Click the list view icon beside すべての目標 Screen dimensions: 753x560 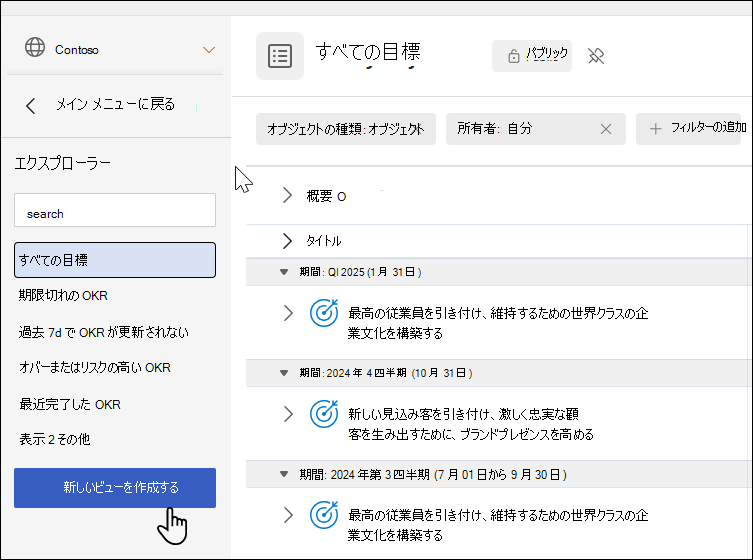point(280,56)
